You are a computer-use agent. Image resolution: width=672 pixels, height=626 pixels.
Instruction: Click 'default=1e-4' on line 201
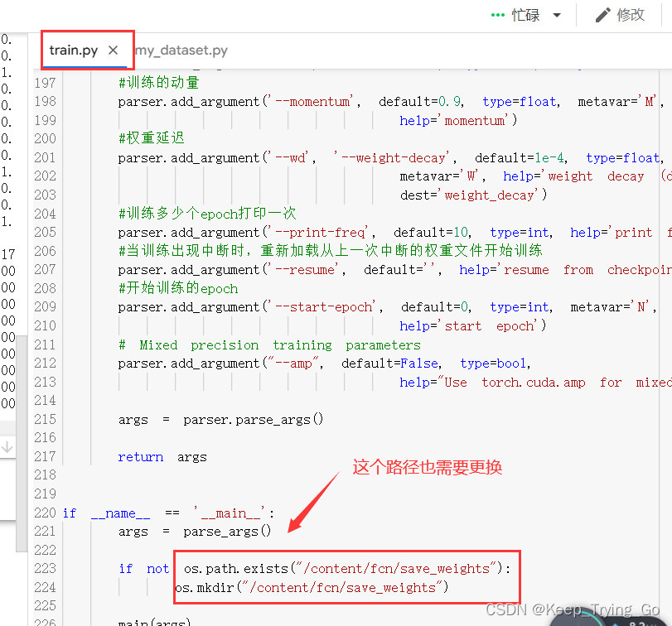pyautogui.click(x=521, y=157)
